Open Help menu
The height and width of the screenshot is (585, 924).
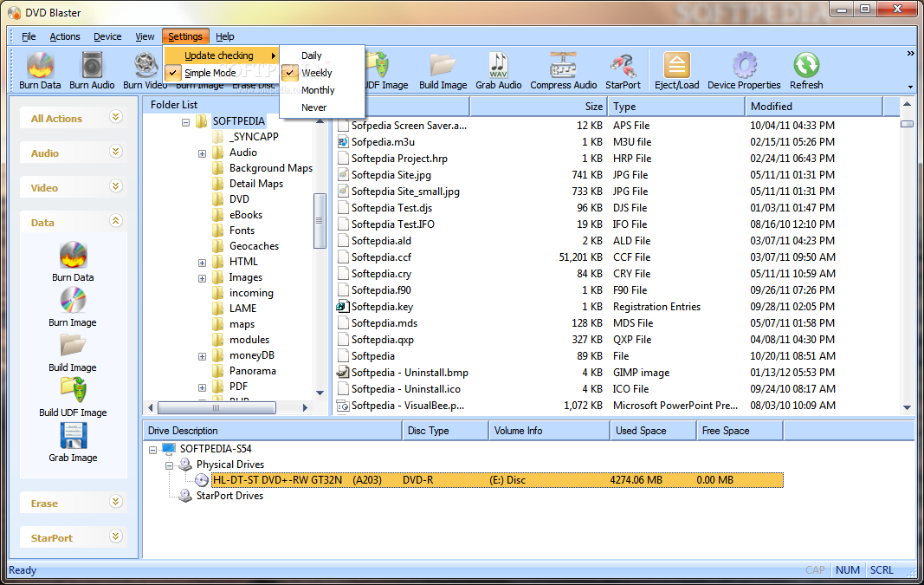(x=224, y=36)
